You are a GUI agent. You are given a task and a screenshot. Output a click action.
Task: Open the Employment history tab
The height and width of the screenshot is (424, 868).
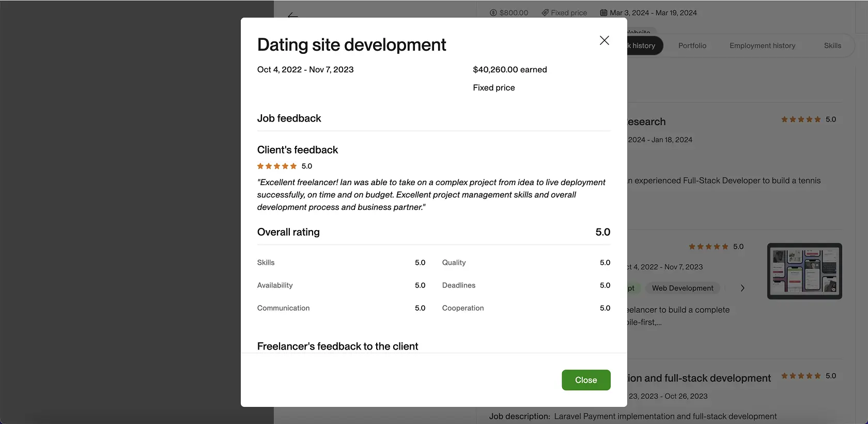click(762, 46)
